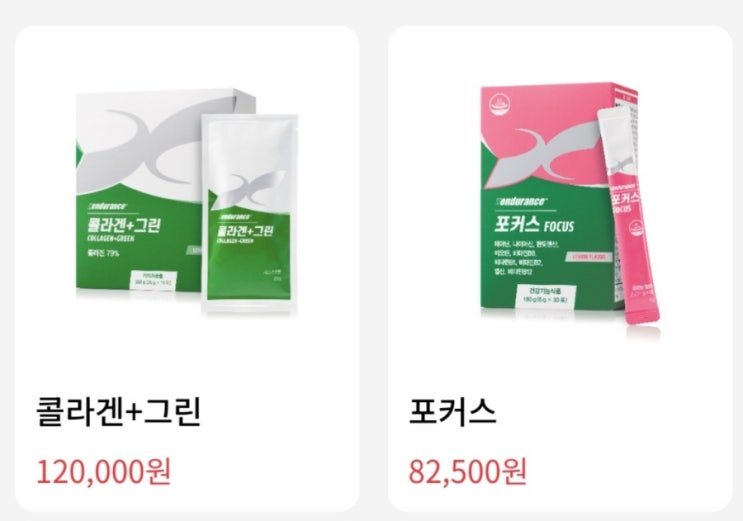Click the round emblem on pink Focus box

point(498,110)
